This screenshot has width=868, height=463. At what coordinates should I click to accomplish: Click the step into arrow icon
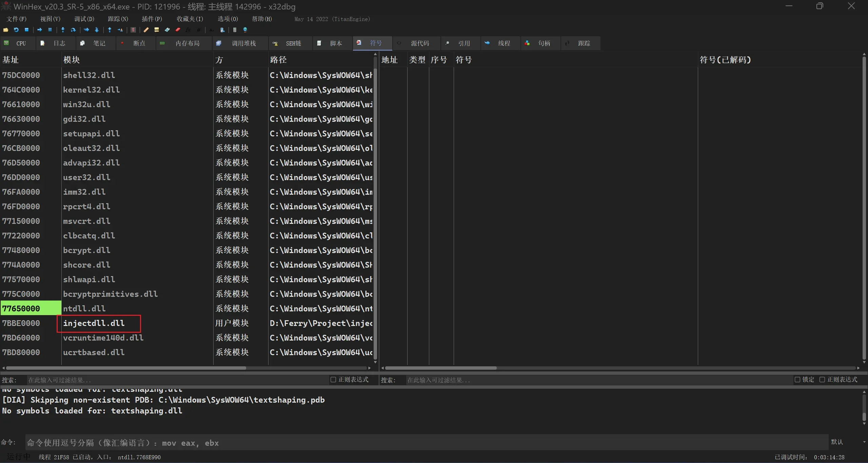tap(63, 30)
